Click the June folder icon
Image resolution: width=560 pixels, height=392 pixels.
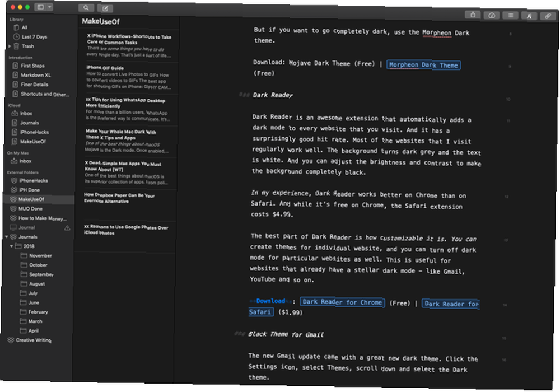(23, 302)
